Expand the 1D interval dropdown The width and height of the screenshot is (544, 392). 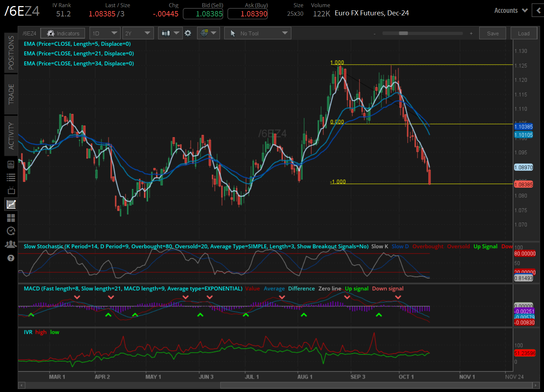coord(105,33)
